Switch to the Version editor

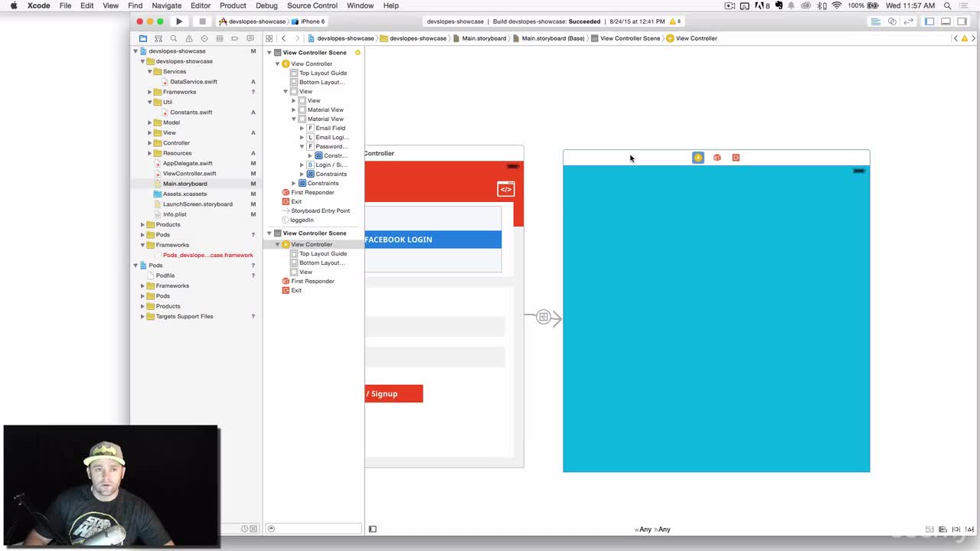point(909,21)
